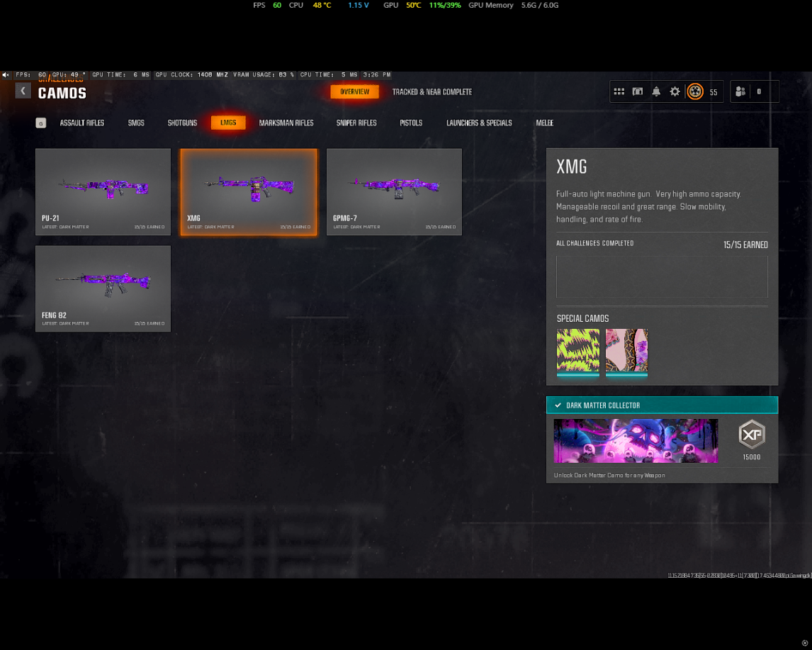The height and width of the screenshot is (650, 812).
Task: Click 'ALL CHALLENGES COMPLETED' label
Action: click(x=594, y=243)
